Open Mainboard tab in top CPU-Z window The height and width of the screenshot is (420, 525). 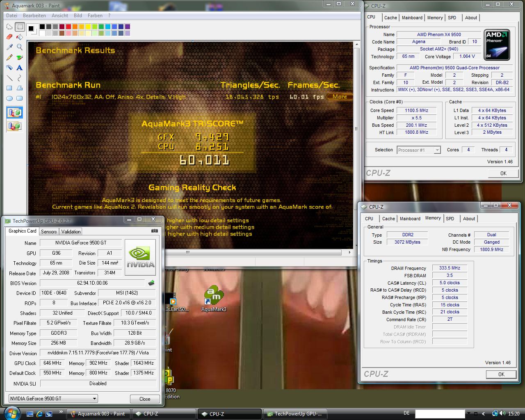[412, 18]
